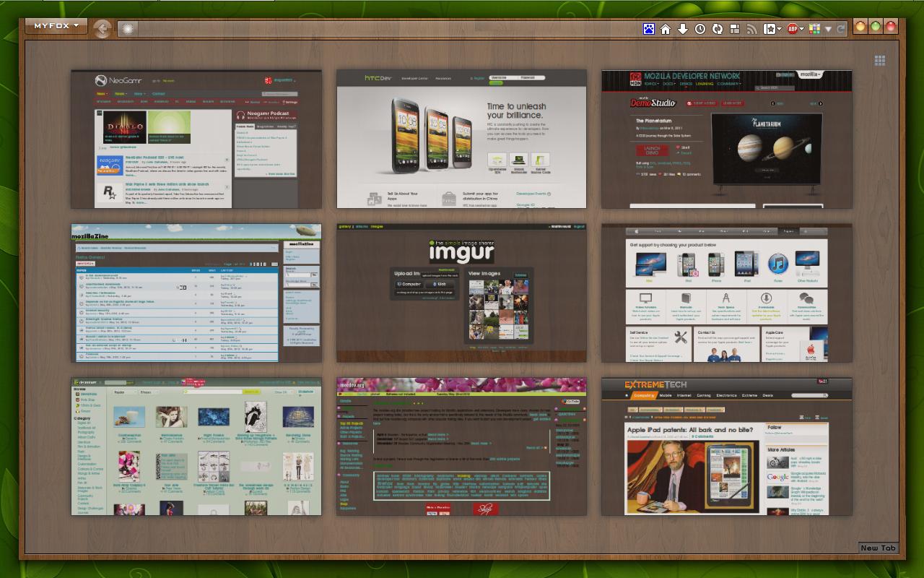Open the imgur site thumbnail

point(461,293)
